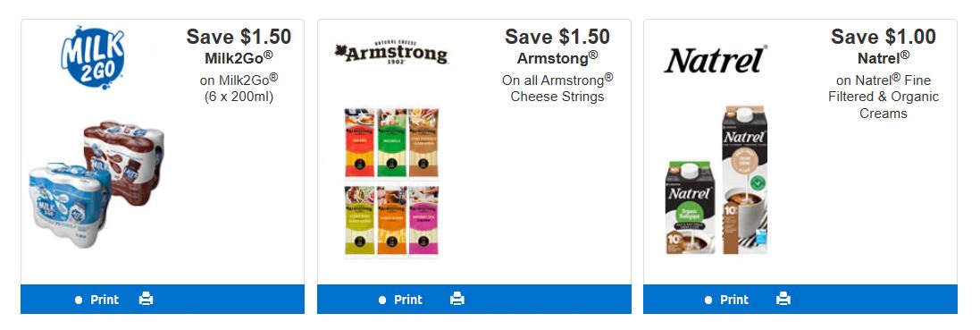Click the printer icon on the Natrel coupon
This screenshot has height=330, width=980.
click(783, 299)
